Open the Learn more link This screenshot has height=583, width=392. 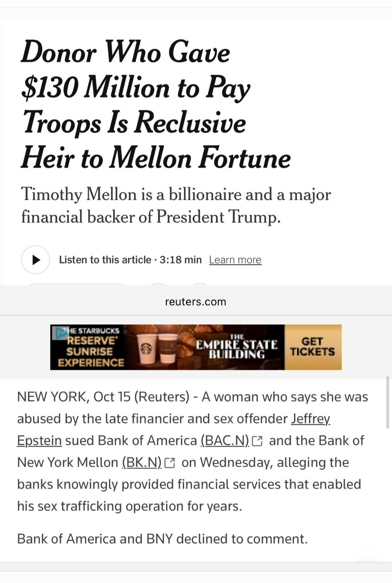coord(235,260)
